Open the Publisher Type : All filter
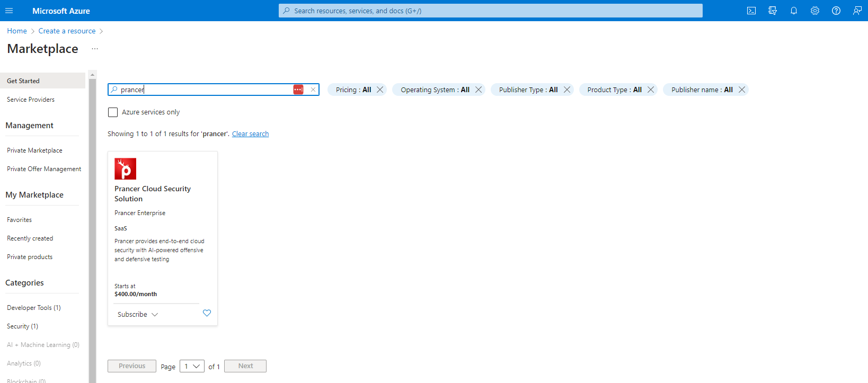868x383 pixels. [x=528, y=90]
